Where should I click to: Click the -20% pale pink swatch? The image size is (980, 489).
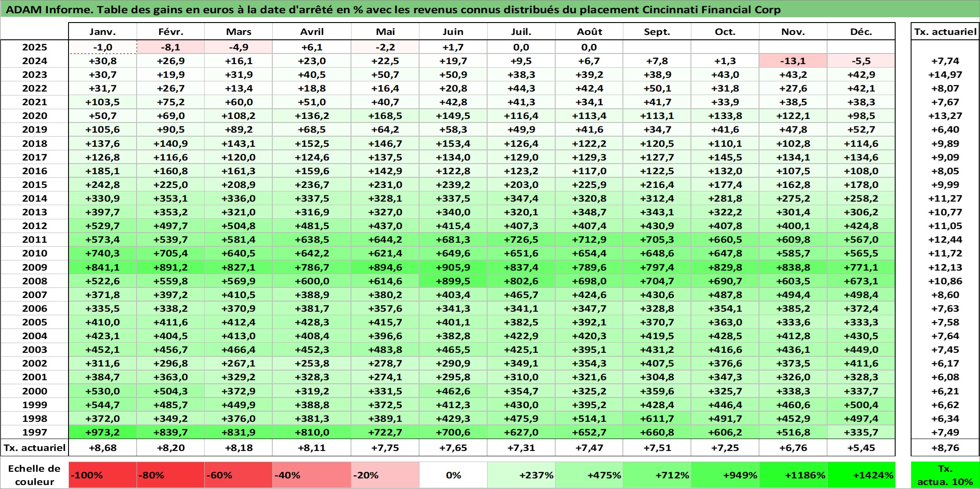click(x=385, y=475)
